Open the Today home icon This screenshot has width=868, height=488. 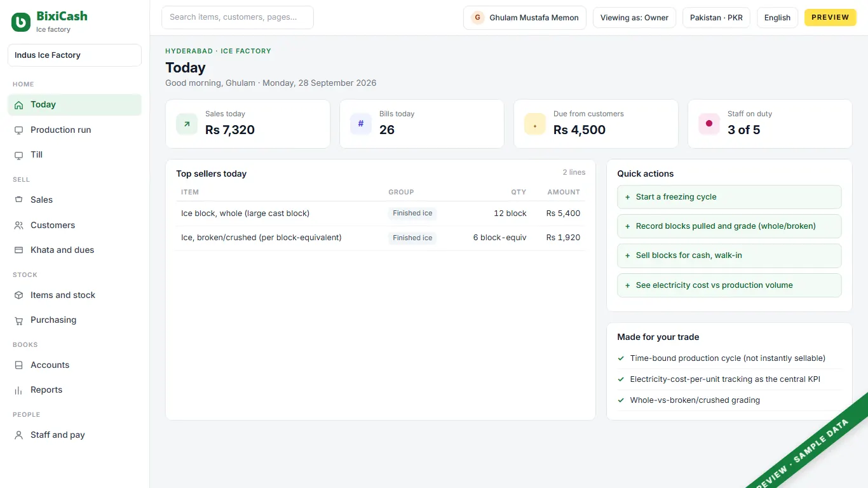point(18,105)
